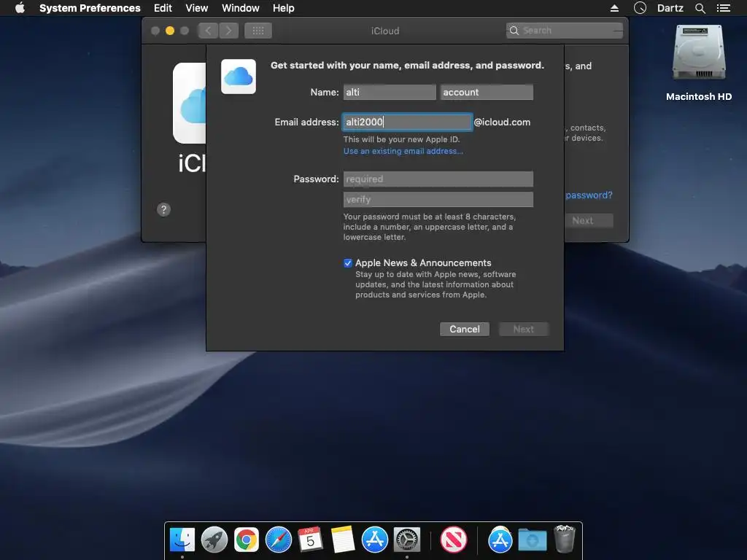Click the last name field containing account

click(487, 93)
